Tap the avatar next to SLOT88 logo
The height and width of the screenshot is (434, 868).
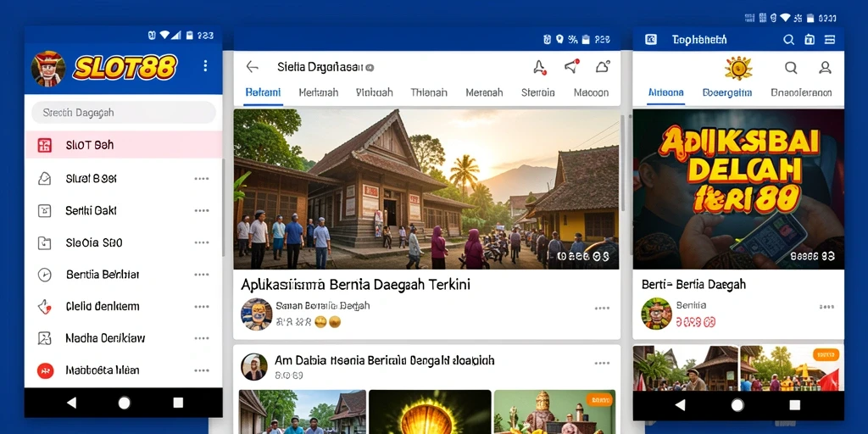[48, 69]
